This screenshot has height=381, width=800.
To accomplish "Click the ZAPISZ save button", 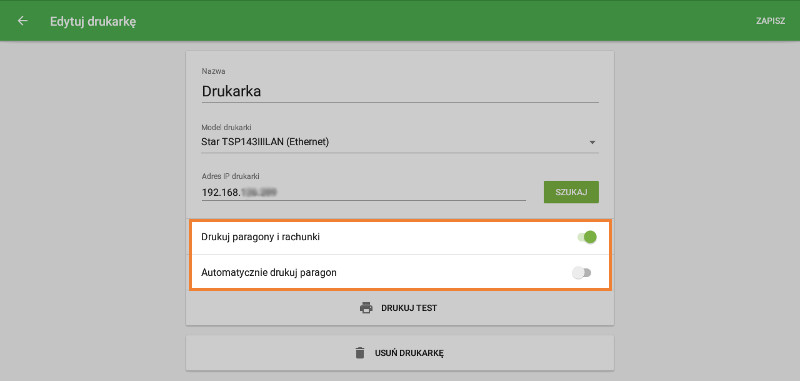I will 770,21.
